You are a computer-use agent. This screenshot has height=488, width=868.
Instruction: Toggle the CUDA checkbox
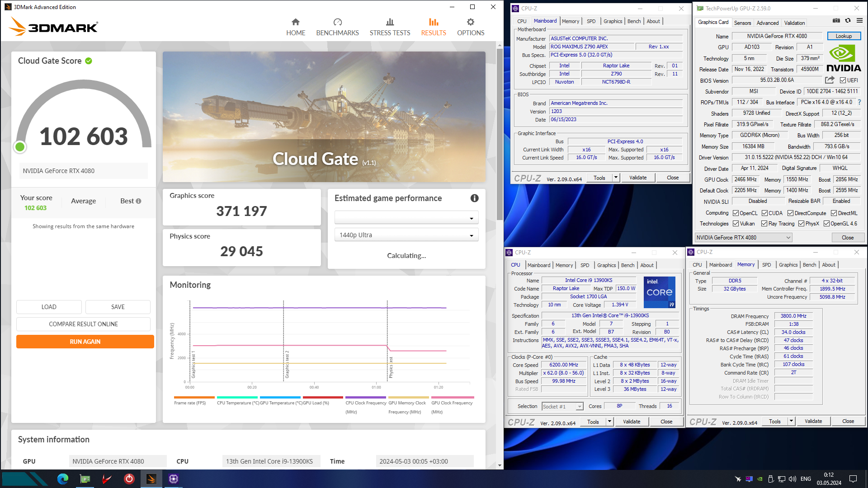[764, 213]
